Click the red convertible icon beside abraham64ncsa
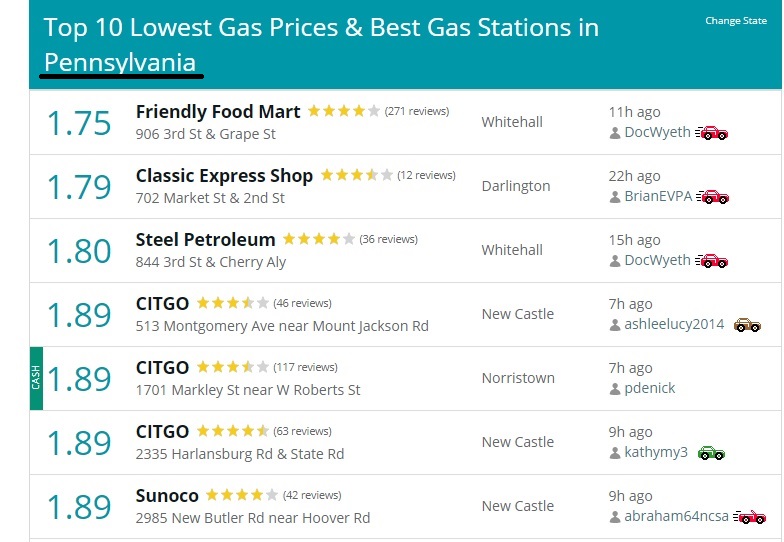The height and width of the screenshot is (542, 784). [750, 517]
